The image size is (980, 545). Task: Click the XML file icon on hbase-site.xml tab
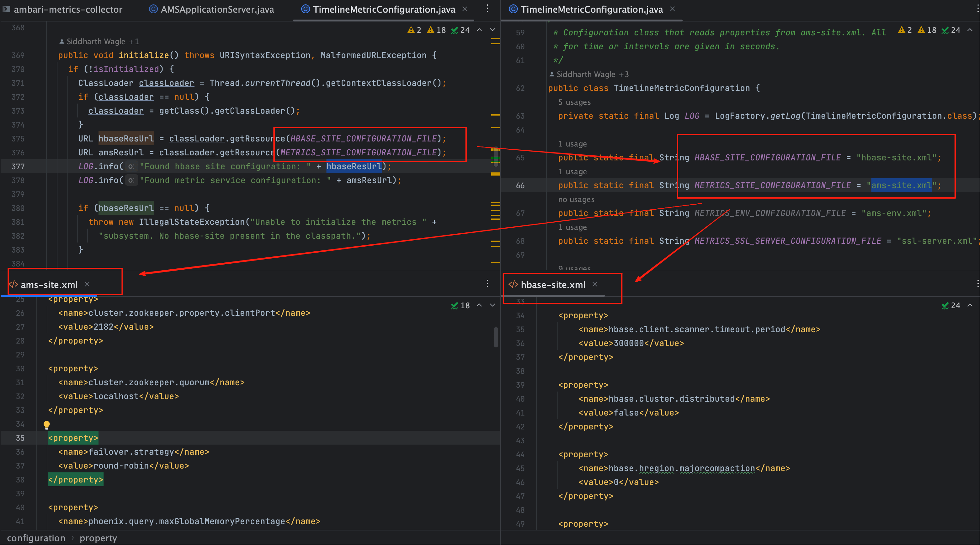(513, 285)
